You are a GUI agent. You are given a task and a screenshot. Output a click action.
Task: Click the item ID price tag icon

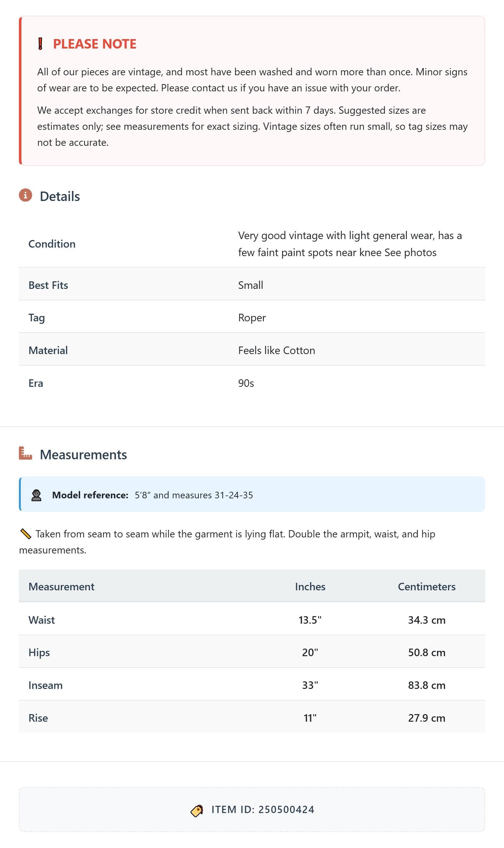point(197,810)
